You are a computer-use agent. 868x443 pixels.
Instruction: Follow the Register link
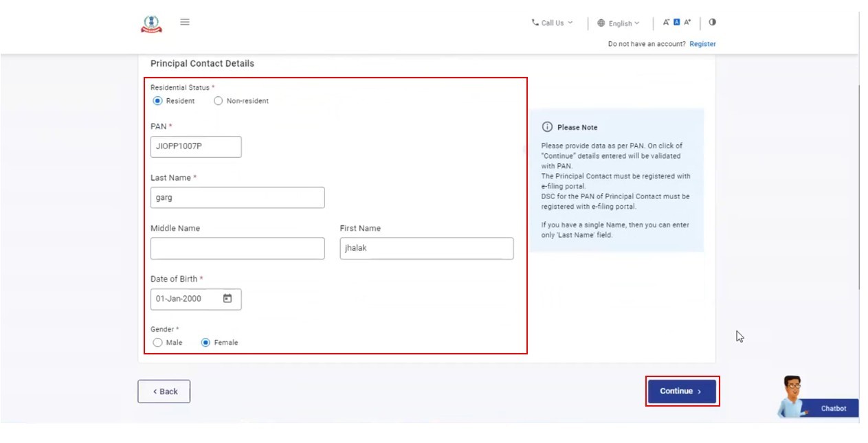click(x=702, y=44)
